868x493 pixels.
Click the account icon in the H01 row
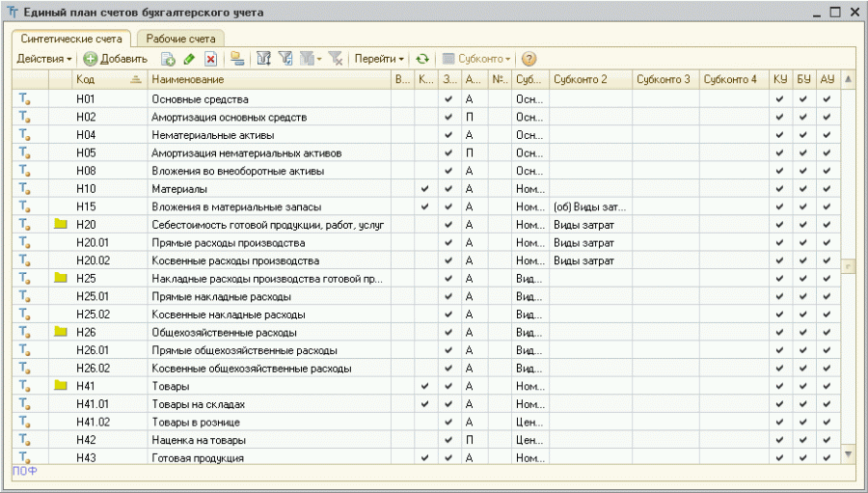click(25, 98)
